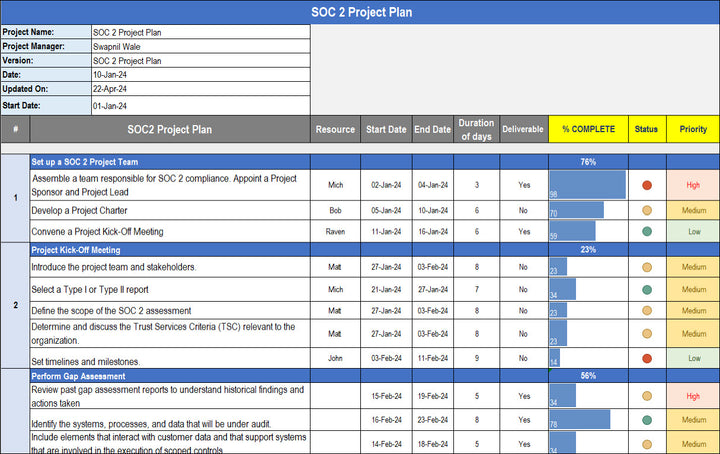720x454 pixels.
Task: Click the duration value 9 for Set timelines
Action: [477, 358]
